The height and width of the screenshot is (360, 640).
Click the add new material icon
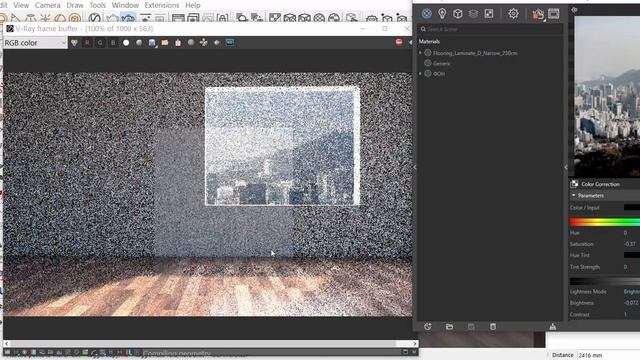(427, 327)
